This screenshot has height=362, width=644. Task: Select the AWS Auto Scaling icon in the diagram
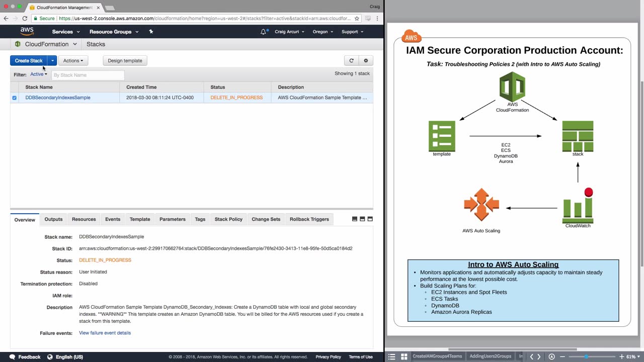point(481,205)
